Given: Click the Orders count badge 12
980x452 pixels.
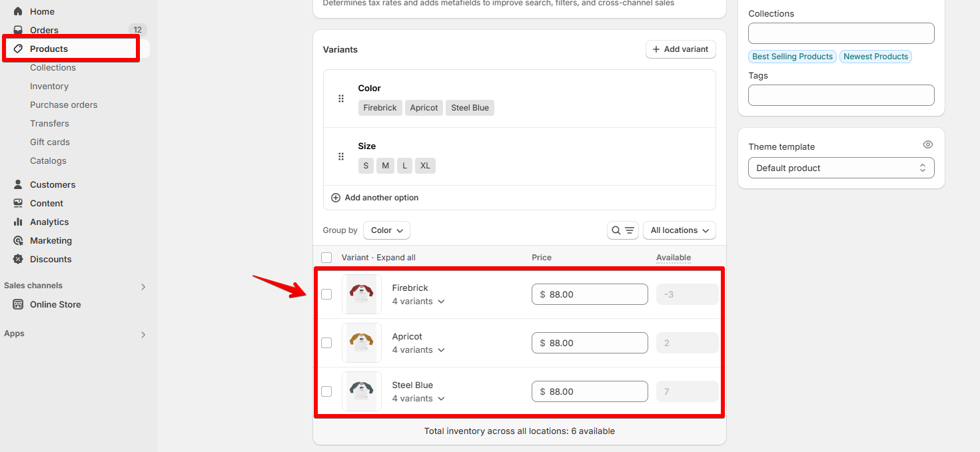Looking at the screenshot, I should (x=137, y=30).
